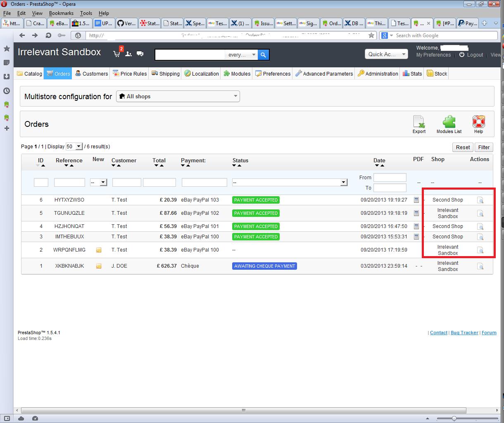Open the Tools menu in Opera

click(x=86, y=13)
